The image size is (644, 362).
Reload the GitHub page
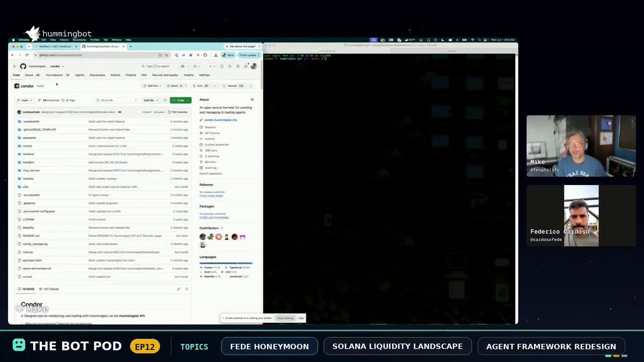[x=27, y=55]
